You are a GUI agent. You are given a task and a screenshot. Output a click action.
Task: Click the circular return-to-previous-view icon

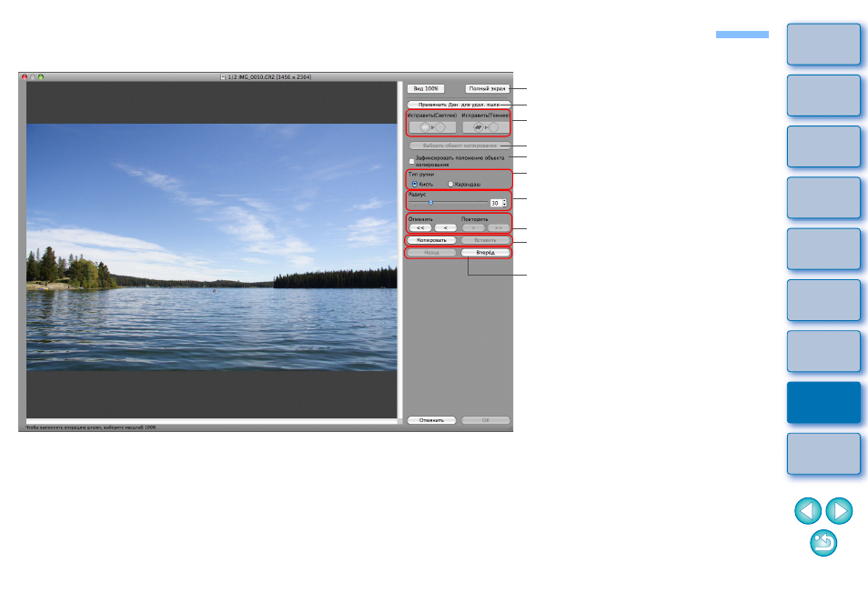point(823,543)
